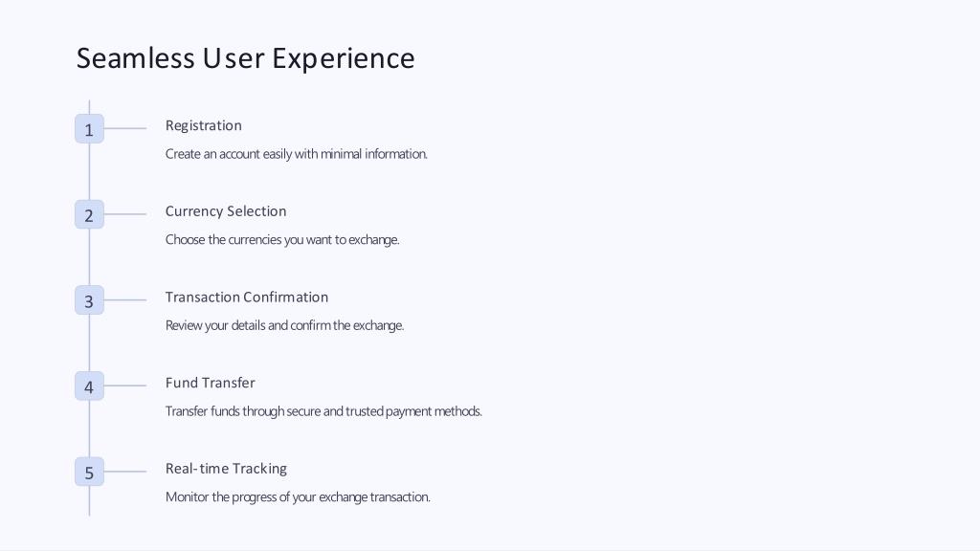Select the Real-time Tracking heading
The width and height of the screenshot is (980, 551).
[226, 469]
